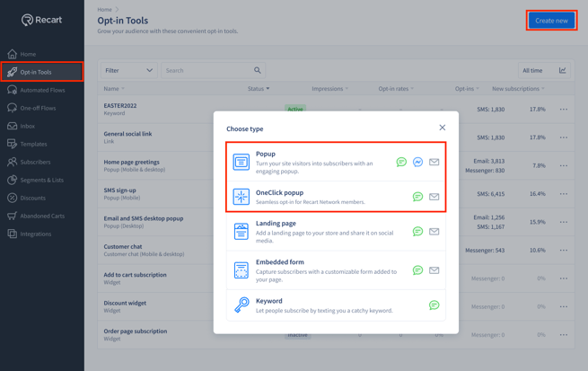Click the OneClick popup sparkle icon
Screen dimensions: 588x371
pos(241,197)
